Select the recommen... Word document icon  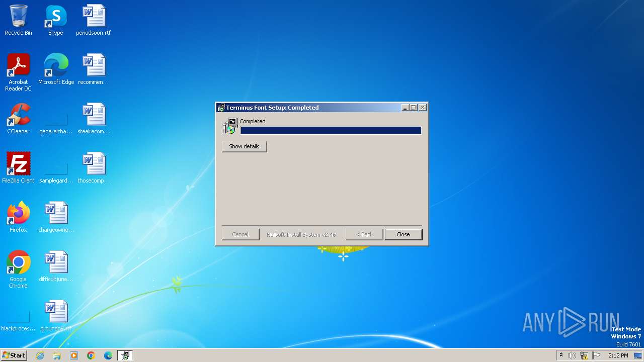click(94, 69)
